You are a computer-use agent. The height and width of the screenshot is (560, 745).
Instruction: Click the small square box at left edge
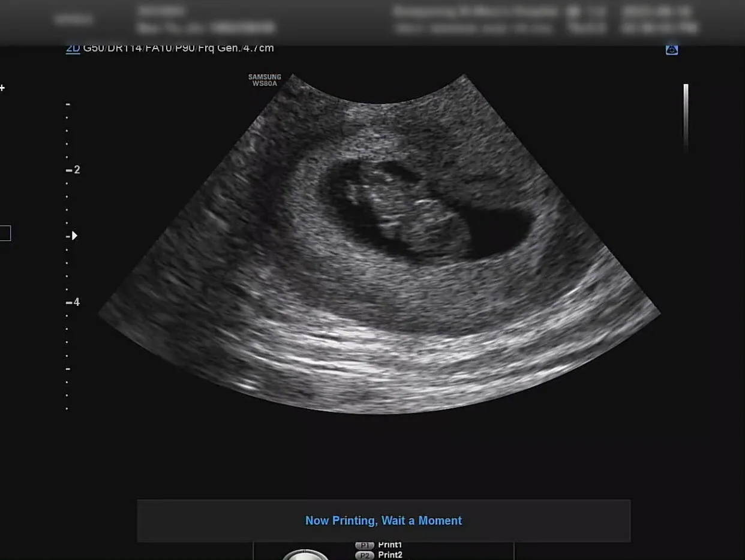(x=5, y=233)
